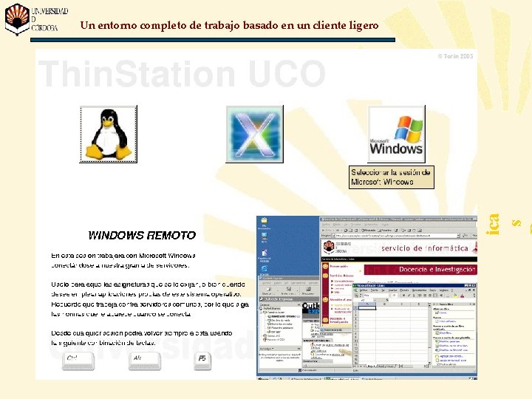Click the Excel window vertical scrollbar
The image size is (532, 399).
point(429,333)
